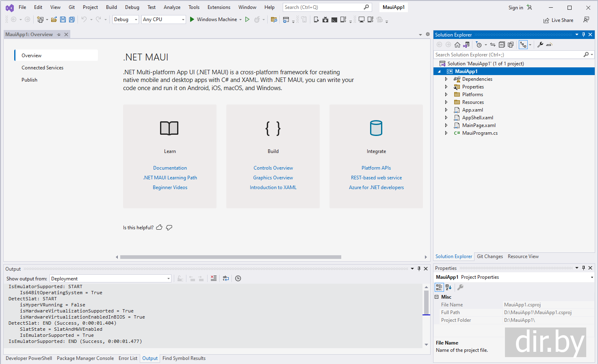Click the Save All toolbar icon
The width and height of the screenshot is (598, 364).
(x=71, y=19)
